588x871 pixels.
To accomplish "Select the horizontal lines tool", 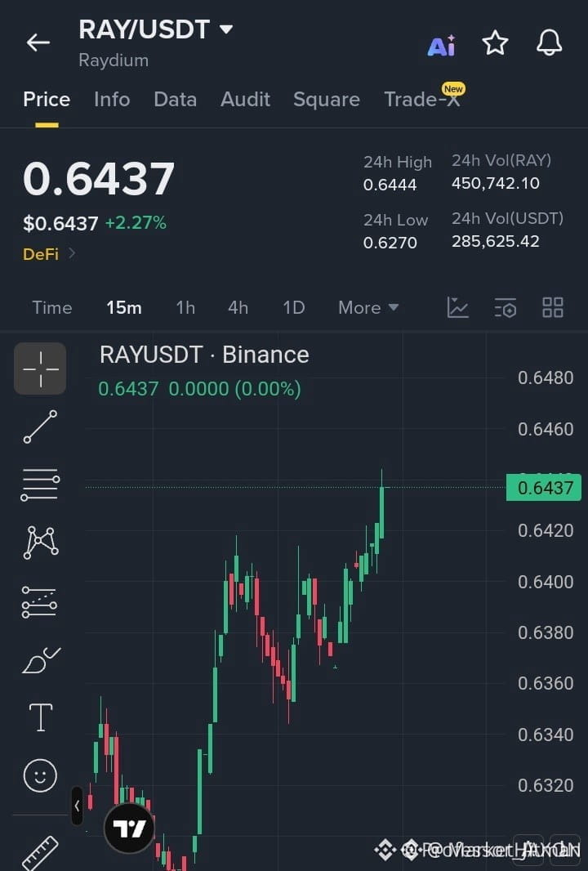I will (x=40, y=485).
